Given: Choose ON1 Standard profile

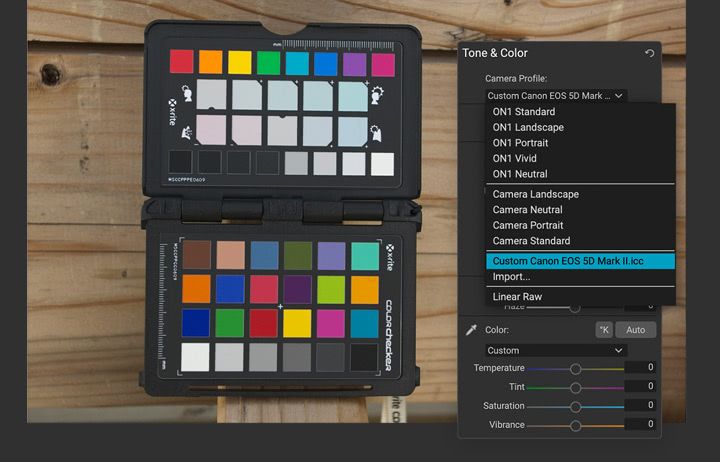Looking at the screenshot, I should (580, 112).
